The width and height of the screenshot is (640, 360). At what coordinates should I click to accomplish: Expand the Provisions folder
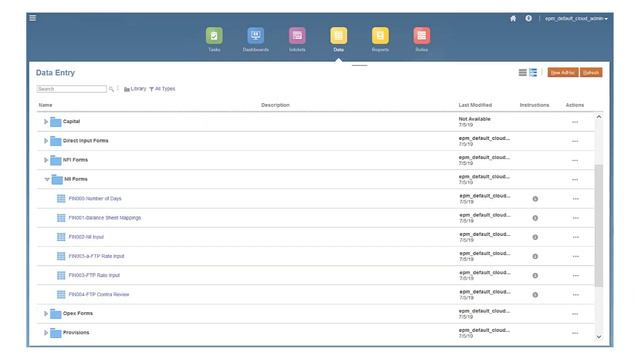click(46, 333)
